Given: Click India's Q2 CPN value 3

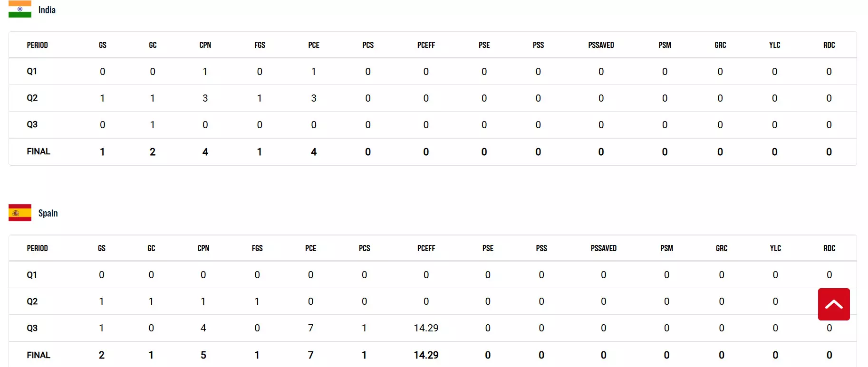Looking at the screenshot, I should point(205,98).
